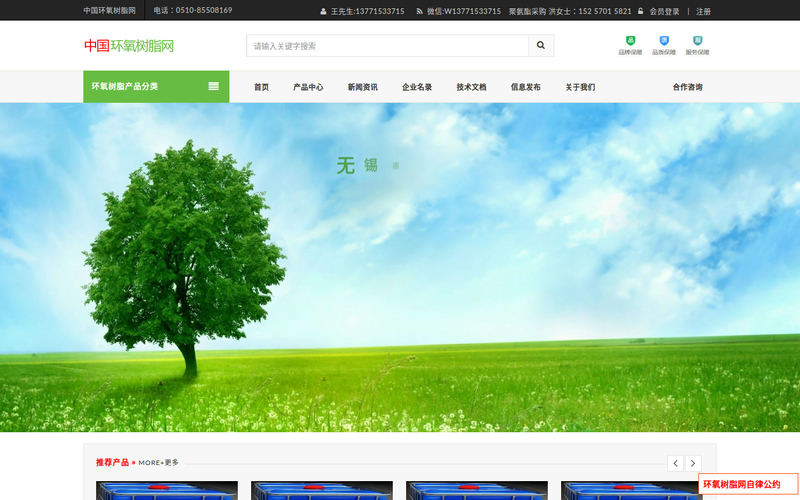Click 王先生:13771533715 contact text
800x500 pixels.
tap(367, 11)
